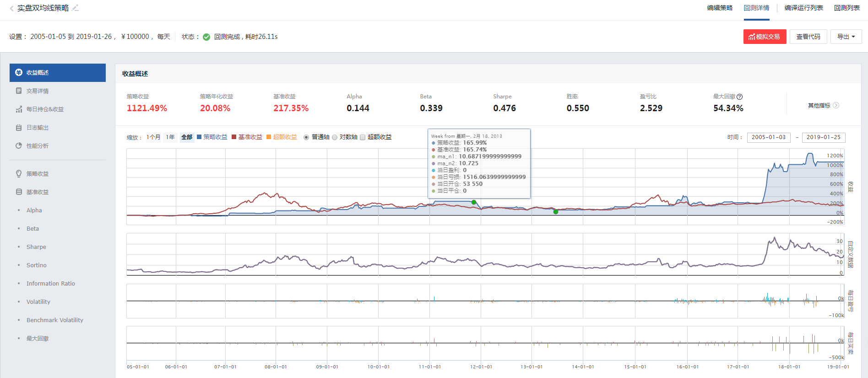
Task: Open Sharpe metric in sidebar
Action: tap(36, 247)
